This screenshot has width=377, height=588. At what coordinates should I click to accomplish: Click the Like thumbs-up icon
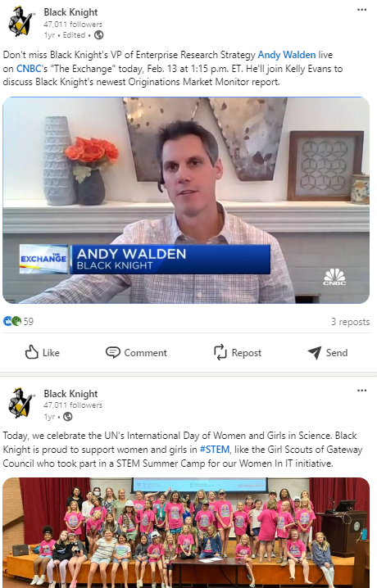coord(31,352)
